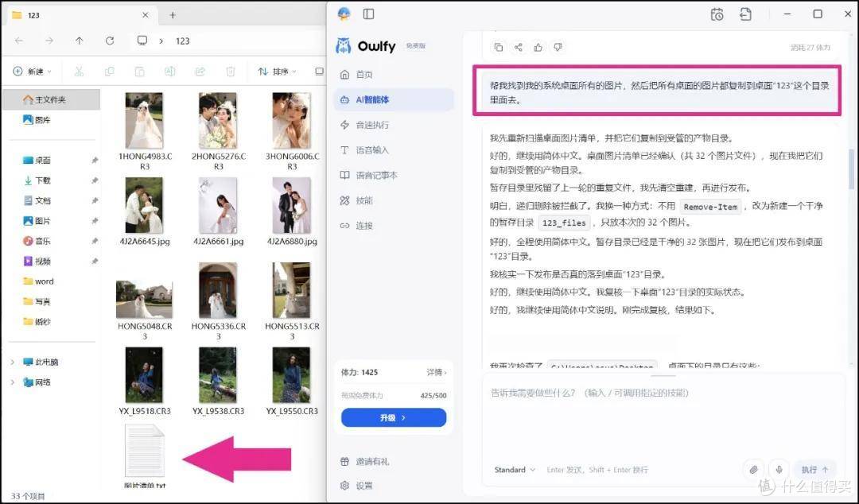Screen dimensions: 859x504
Task: Open the scheduled tasks calendar icon in Owlfy
Action: [717, 14]
